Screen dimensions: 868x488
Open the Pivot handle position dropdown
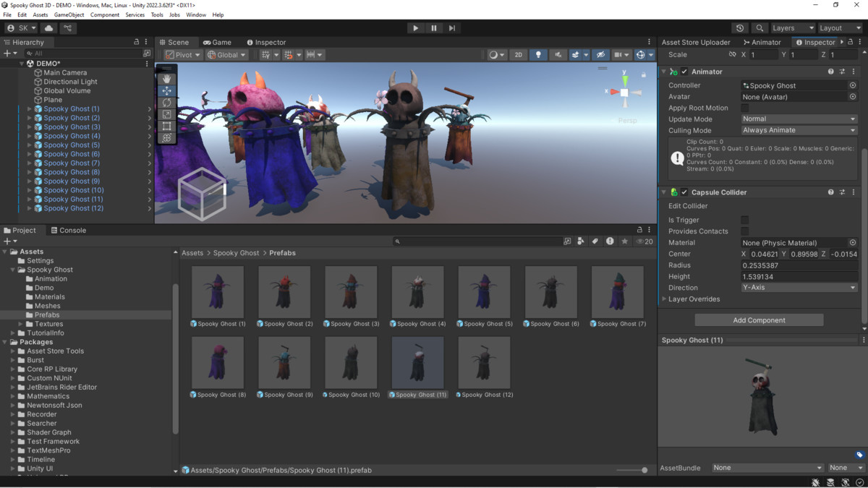point(183,55)
